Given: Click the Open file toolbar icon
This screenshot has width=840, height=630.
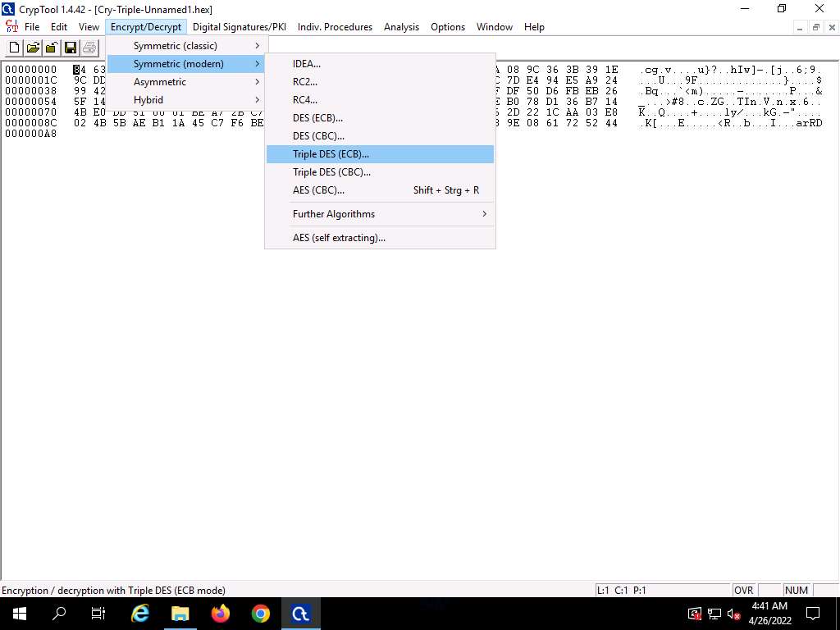Looking at the screenshot, I should (33, 48).
